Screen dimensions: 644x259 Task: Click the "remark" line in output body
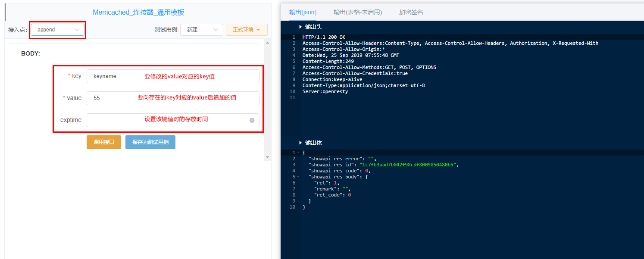pos(333,189)
